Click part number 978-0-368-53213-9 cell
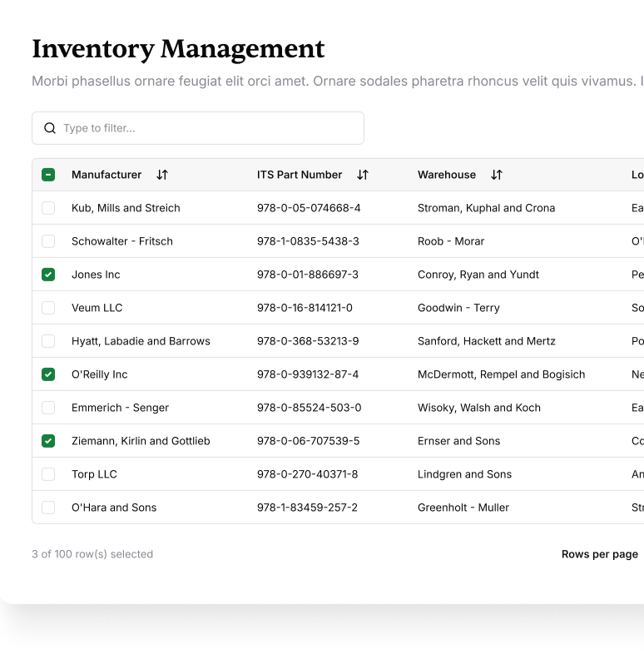The image size is (644, 659). tap(308, 341)
